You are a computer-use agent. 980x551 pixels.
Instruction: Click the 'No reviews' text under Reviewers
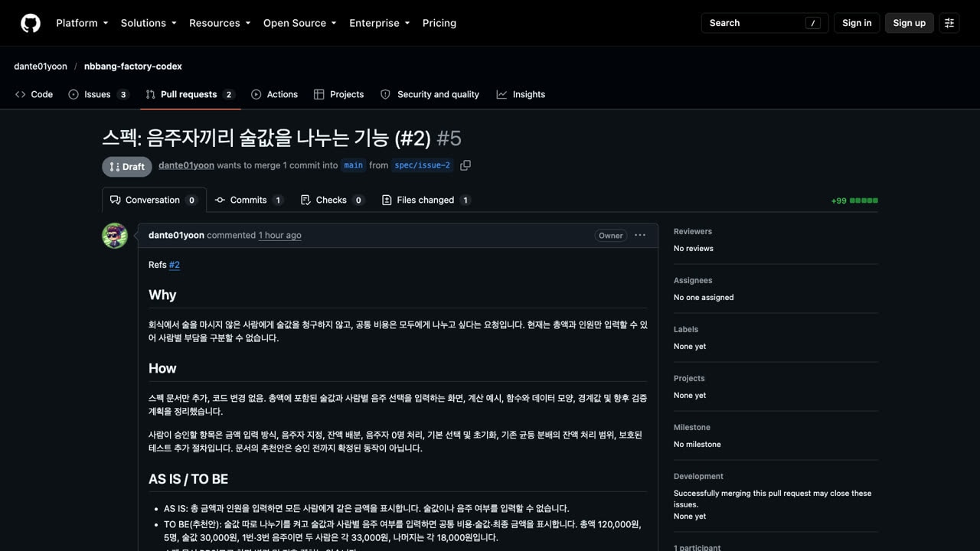tap(694, 249)
